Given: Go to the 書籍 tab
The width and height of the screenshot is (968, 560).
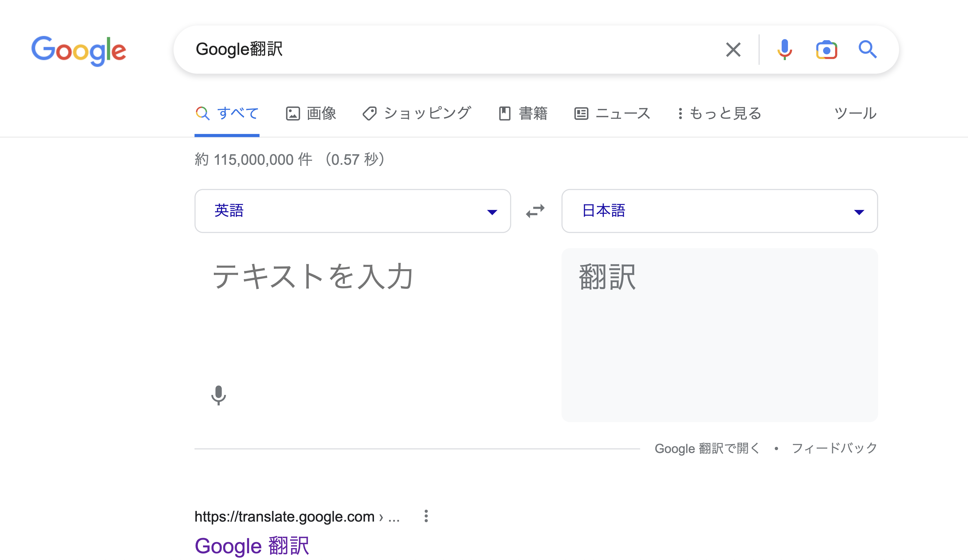Looking at the screenshot, I should pyautogui.click(x=523, y=113).
